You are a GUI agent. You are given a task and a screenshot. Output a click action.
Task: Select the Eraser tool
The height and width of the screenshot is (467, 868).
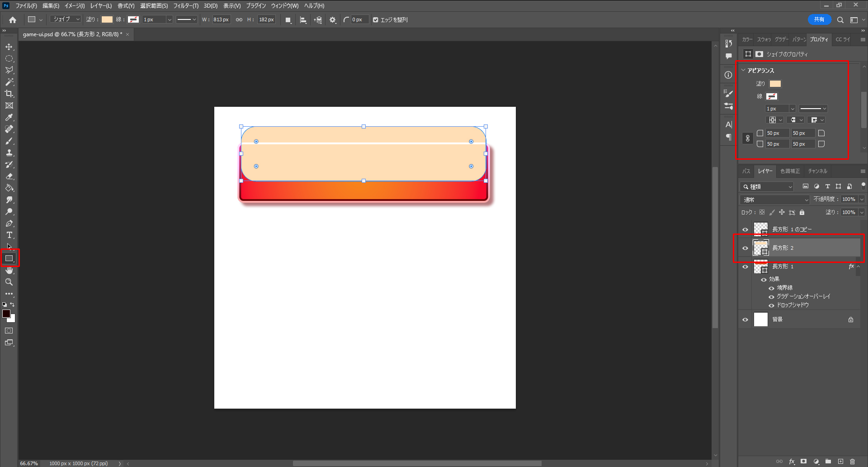pos(9,176)
